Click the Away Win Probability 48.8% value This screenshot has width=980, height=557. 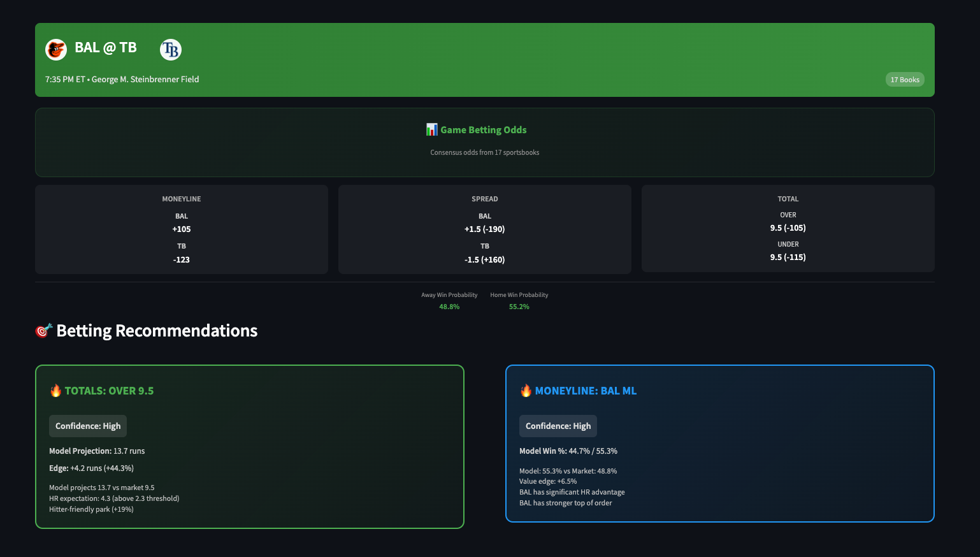click(x=448, y=307)
